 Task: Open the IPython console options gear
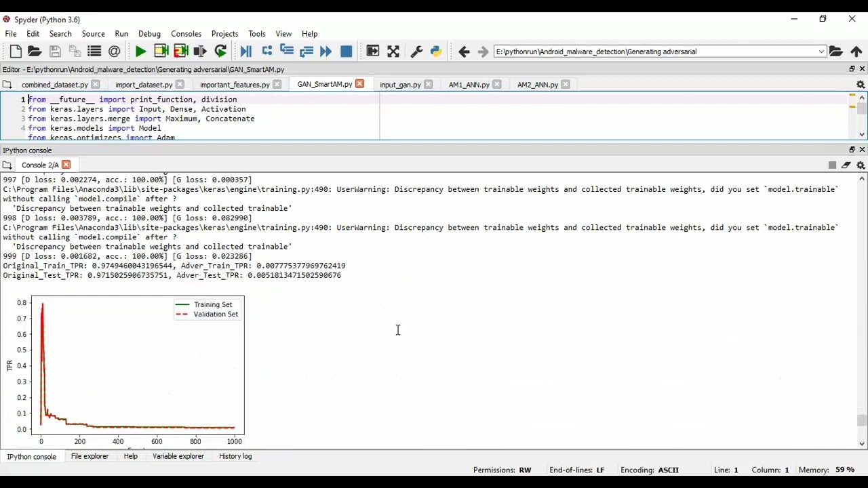pos(861,165)
